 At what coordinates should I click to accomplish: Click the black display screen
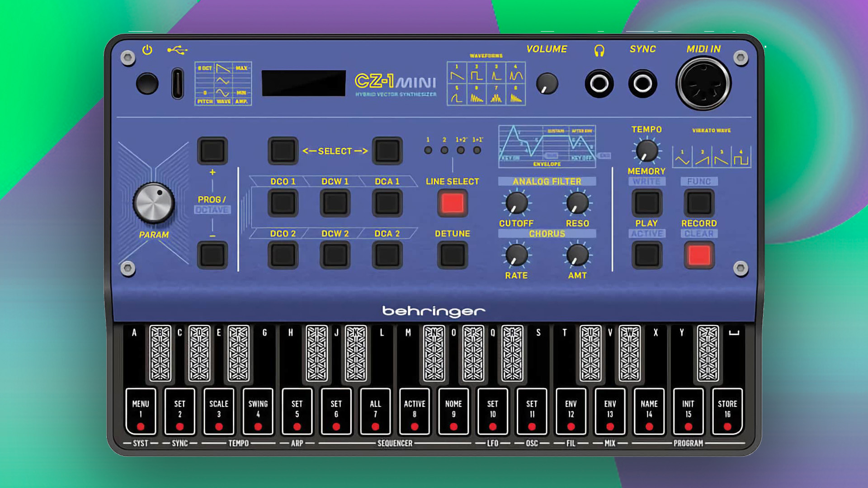pyautogui.click(x=304, y=83)
